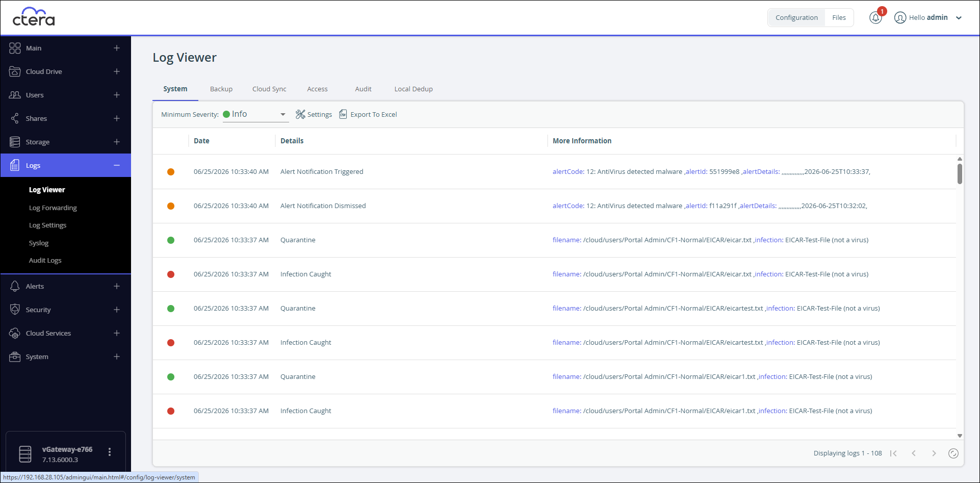The image size is (980, 483).
Task: Click the log list vertical scrollbar
Action: (x=960, y=297)
